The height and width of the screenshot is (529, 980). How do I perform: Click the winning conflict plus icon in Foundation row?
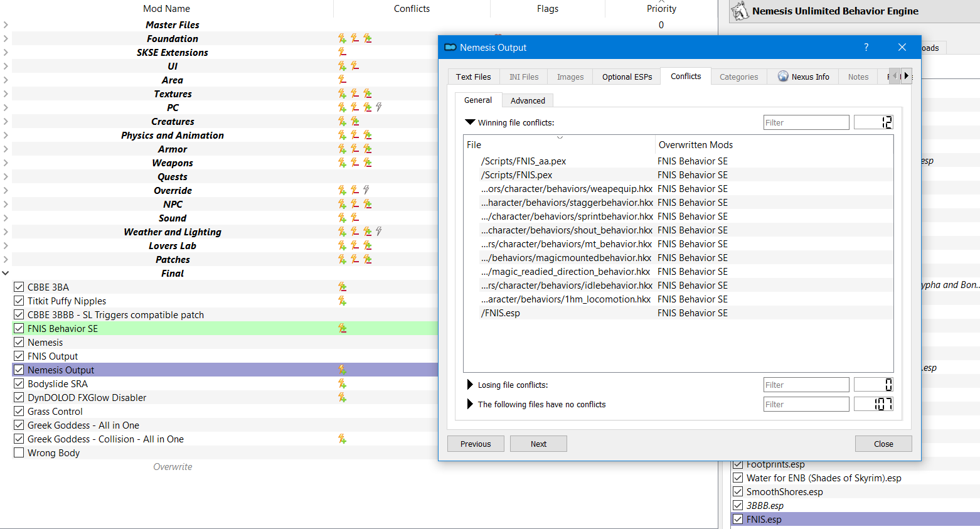point(342,38)
